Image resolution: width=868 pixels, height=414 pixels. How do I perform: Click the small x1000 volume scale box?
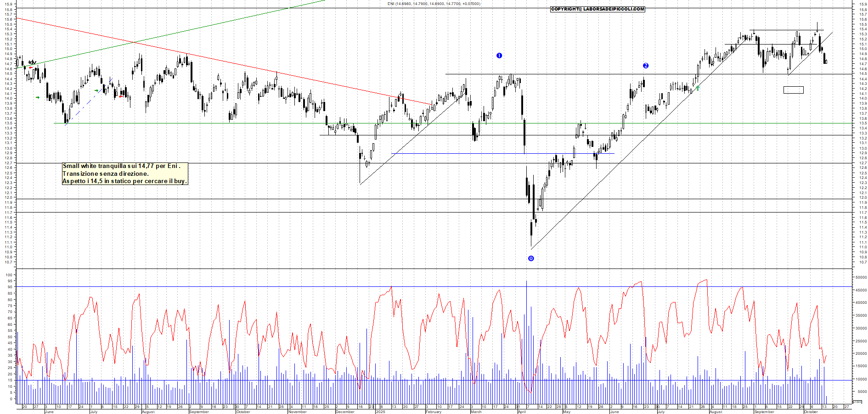tap(857, 402)
